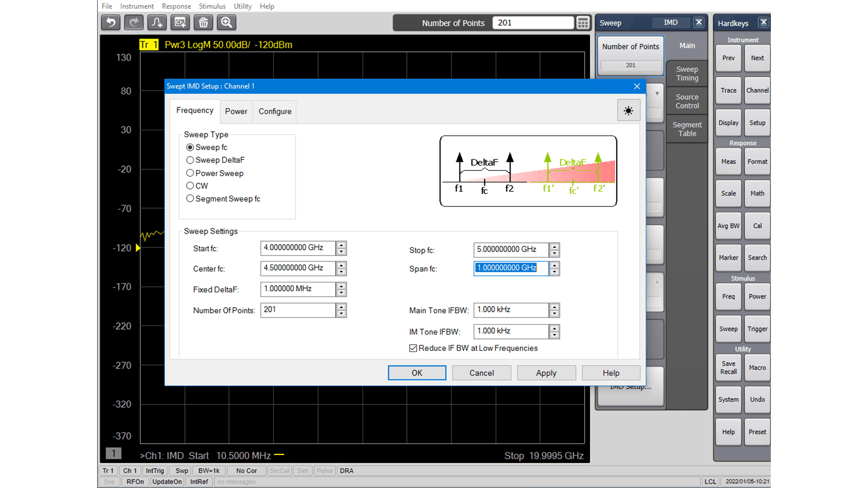Open the keypad icon beside Number of Points
This screenshot has width=868, height=488.
pos(583,23)
